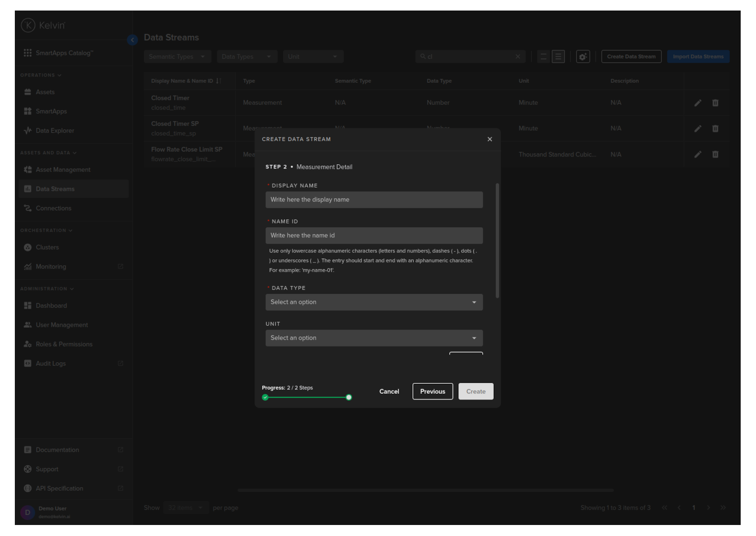This screenshot has height=536, width=756.
Task: Click the Previous button
Action: tap(433, 391)
